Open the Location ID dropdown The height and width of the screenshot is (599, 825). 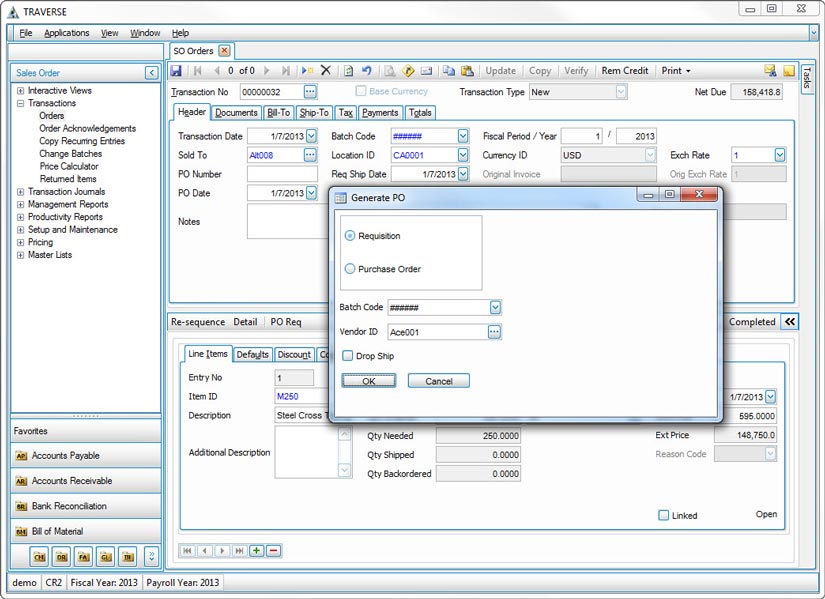click(463, 155)
